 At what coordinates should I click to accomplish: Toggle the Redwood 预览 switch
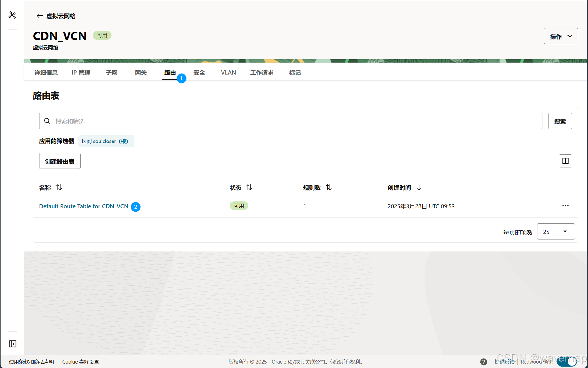[567, 362]
